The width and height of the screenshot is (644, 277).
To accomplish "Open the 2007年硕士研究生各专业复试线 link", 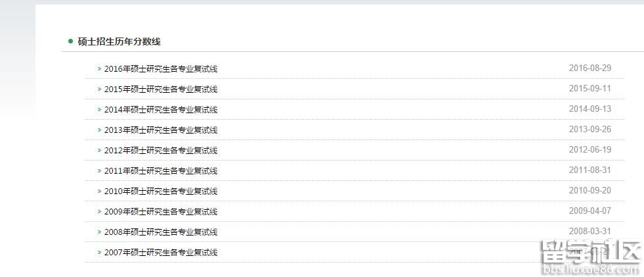I will 160,252.
